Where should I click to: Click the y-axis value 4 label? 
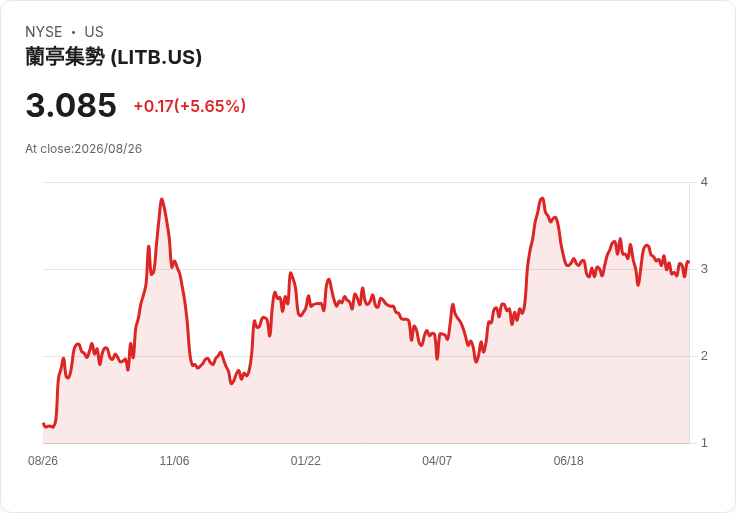704,182
